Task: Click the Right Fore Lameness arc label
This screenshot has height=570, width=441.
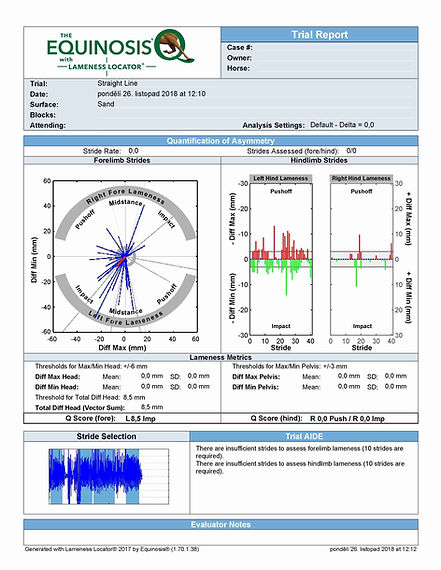Action: tap(125, 196)
